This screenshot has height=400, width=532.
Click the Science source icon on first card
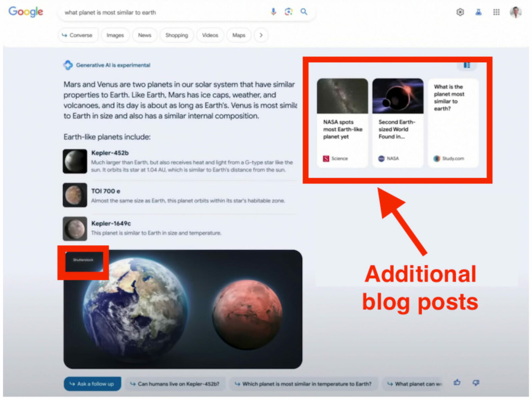point(326,158)
